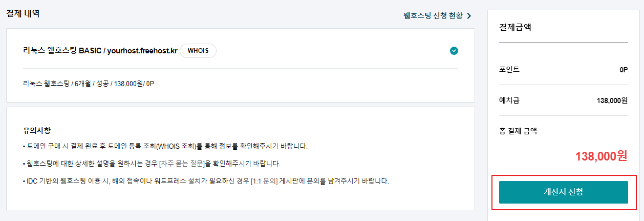The image size is (644, 221).
Task: Click the 결제금액 panel heading
Action: (x=515, y=27)
